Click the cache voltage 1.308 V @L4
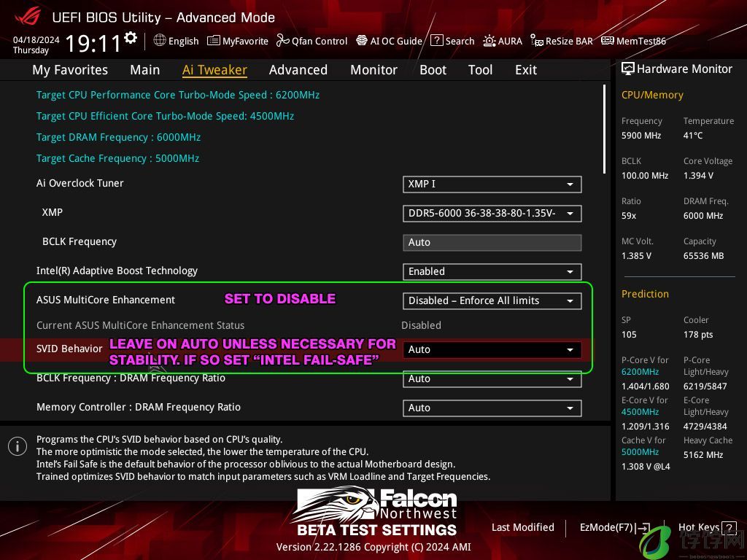 [646, 467]
